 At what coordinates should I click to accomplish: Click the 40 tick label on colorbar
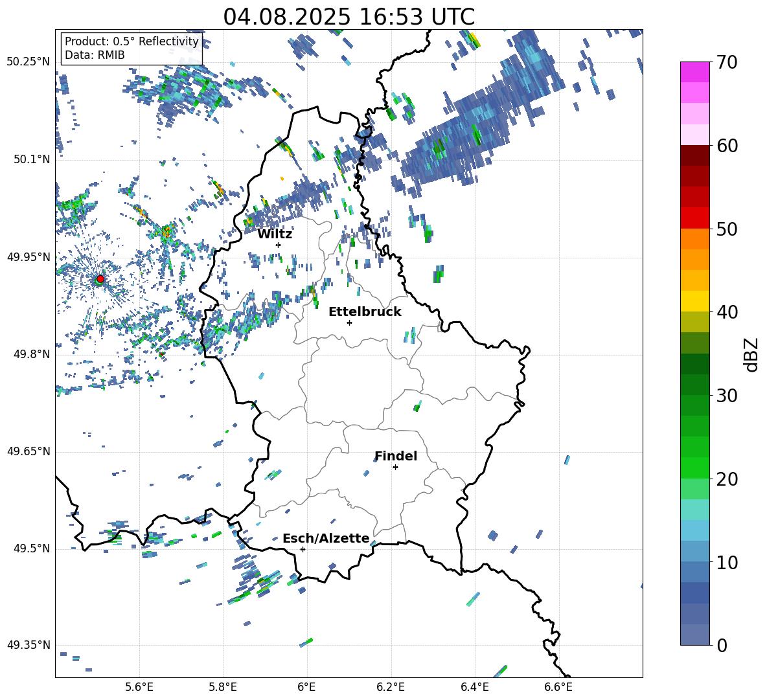727,312
